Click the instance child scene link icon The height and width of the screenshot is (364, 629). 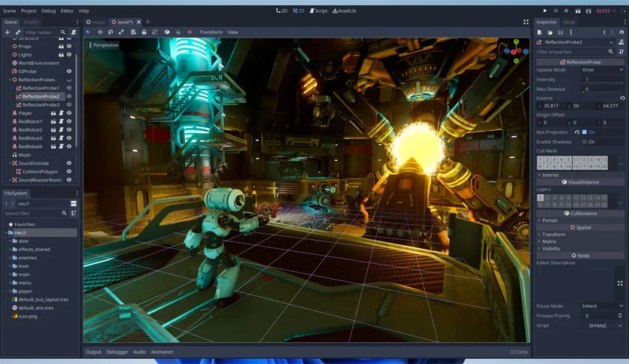click(17, 32)
